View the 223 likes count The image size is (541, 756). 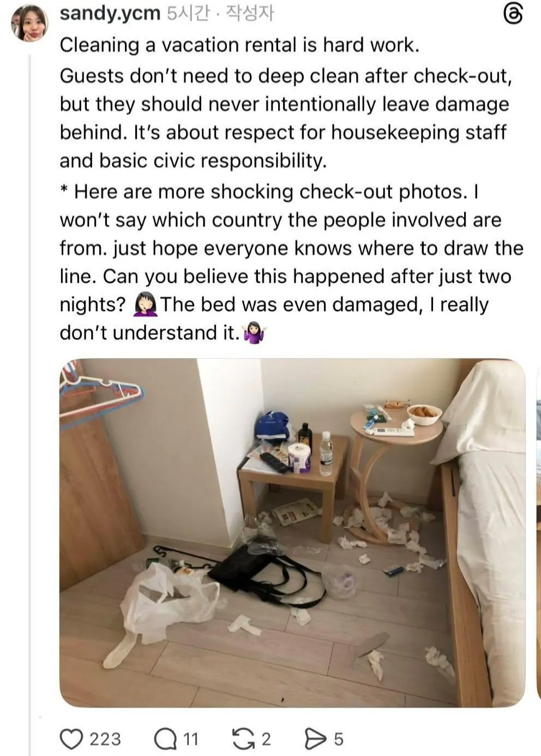click(x=105, y=739)
